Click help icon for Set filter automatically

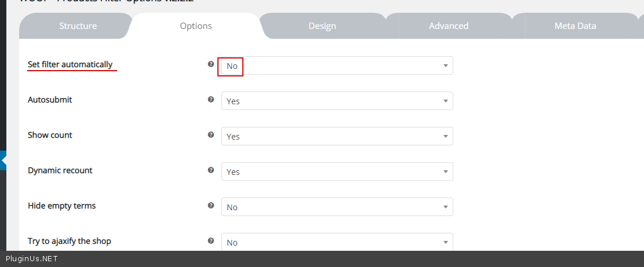tap(211, 64)
